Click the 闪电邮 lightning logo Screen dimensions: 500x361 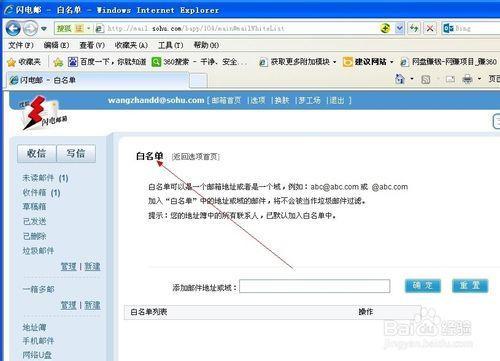click(43, 113)
